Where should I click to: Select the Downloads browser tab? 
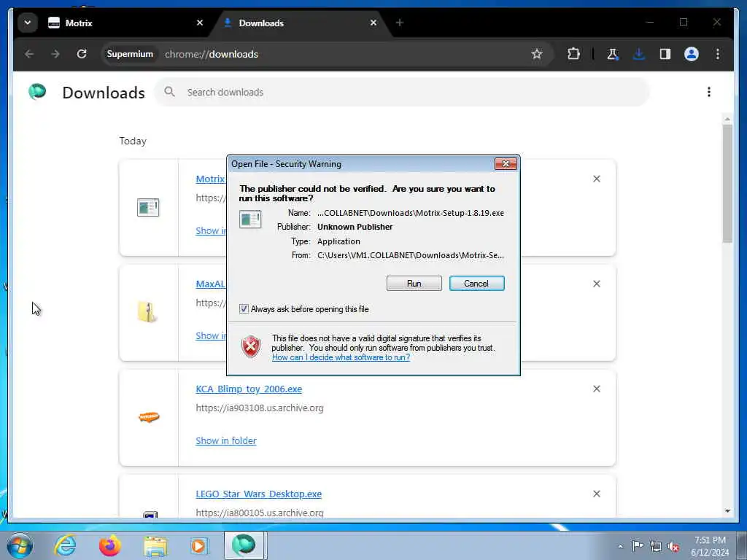click(x=300, y=23)
